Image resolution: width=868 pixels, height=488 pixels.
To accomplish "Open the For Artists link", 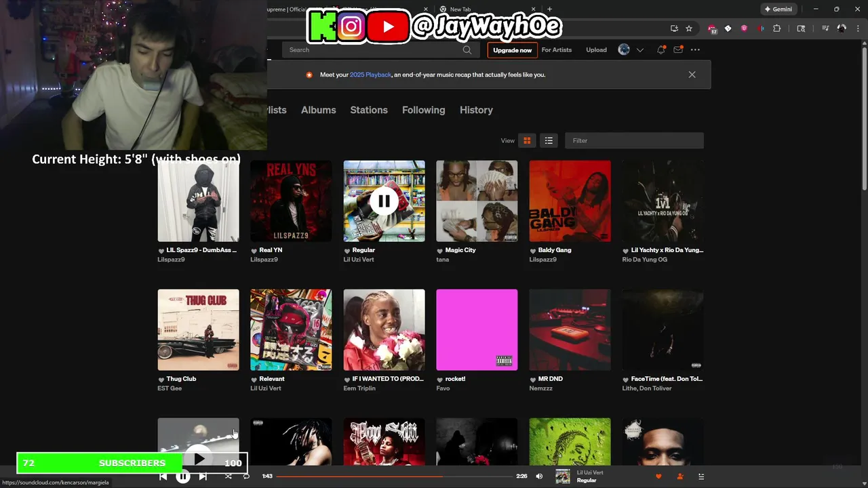I will click(x=557, y=50).
